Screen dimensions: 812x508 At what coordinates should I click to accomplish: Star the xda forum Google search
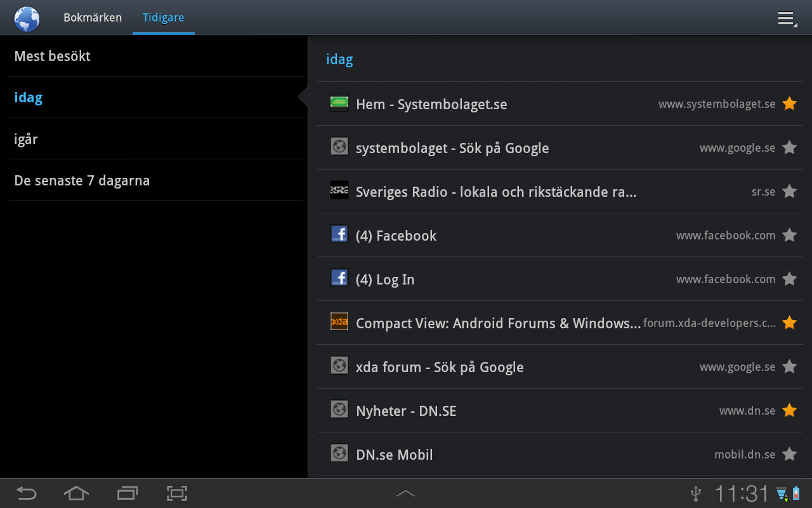(x=789, y=366)
